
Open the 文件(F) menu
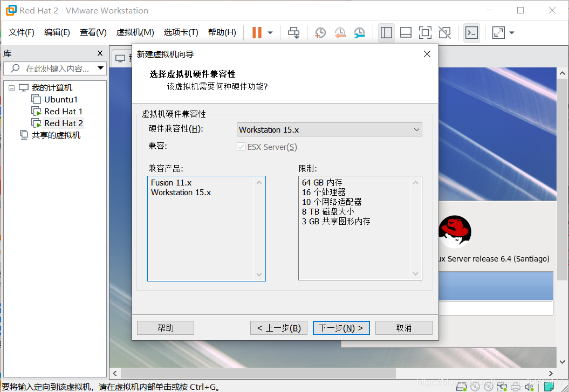pyautogui.click(x=22, y=32)
